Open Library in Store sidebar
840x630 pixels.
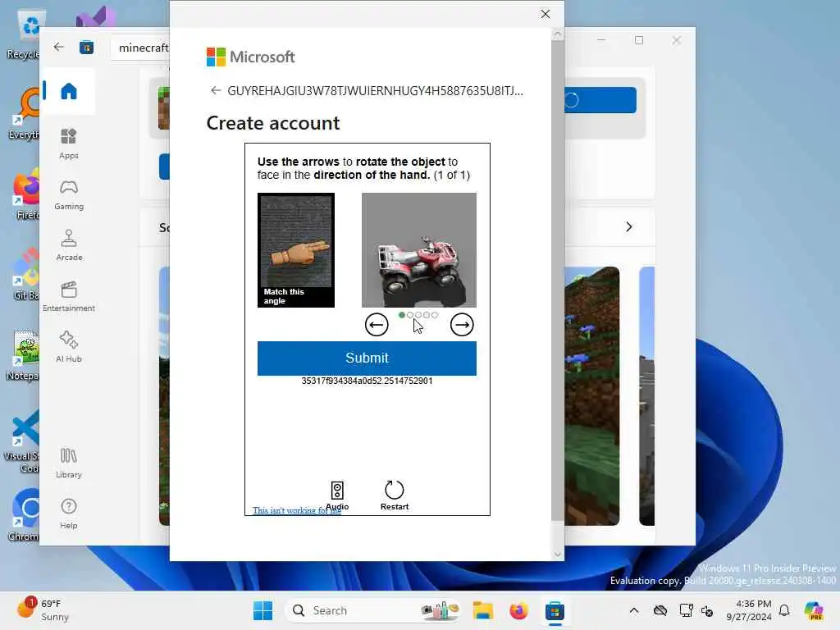pos(69,463)
